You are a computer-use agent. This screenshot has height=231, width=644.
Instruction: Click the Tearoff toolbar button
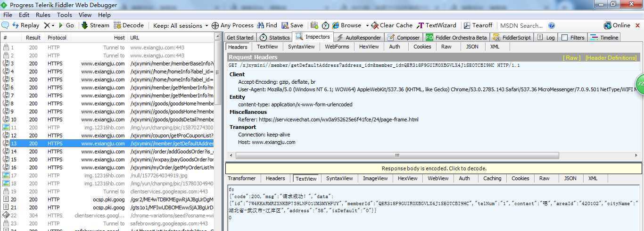(x=478, y=25)
